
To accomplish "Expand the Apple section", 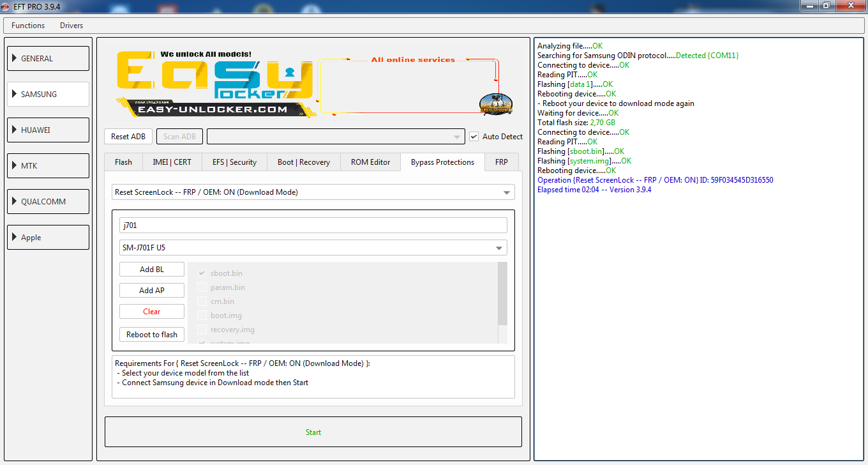I will (48, 237).
